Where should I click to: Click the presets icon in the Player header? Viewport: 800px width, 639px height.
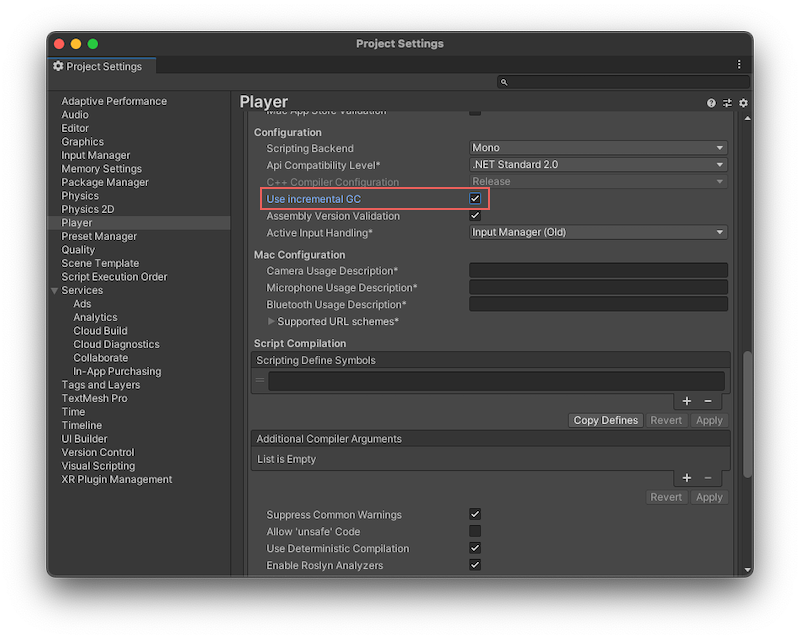726,103
